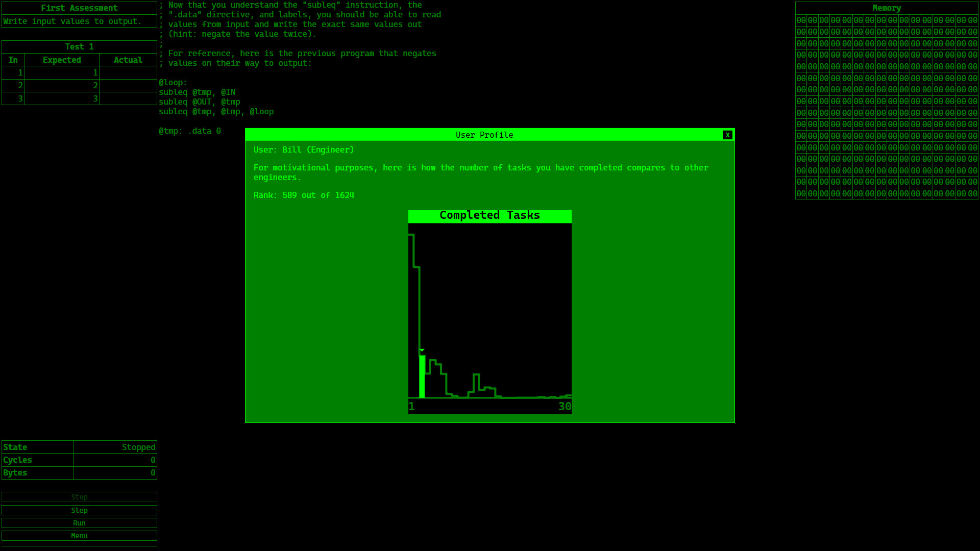The width and height of the screenshot is (980, 551).
Task: Click the First Assessment title
Action: pyautogui.click(x=79, y=8)
